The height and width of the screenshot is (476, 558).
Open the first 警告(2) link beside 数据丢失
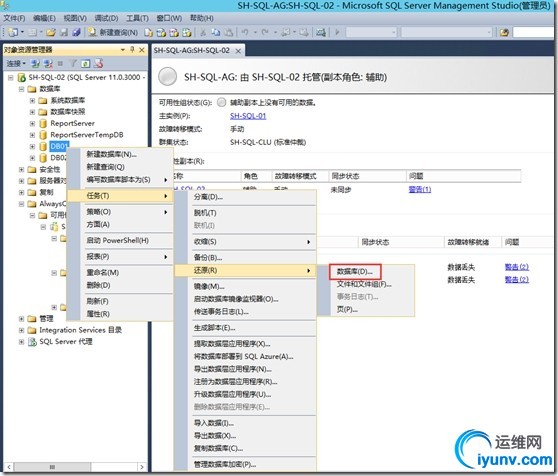(x=517, y=267)
